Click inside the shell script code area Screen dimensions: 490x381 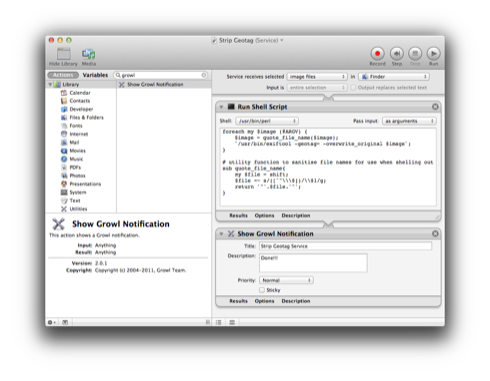[328, 167]
